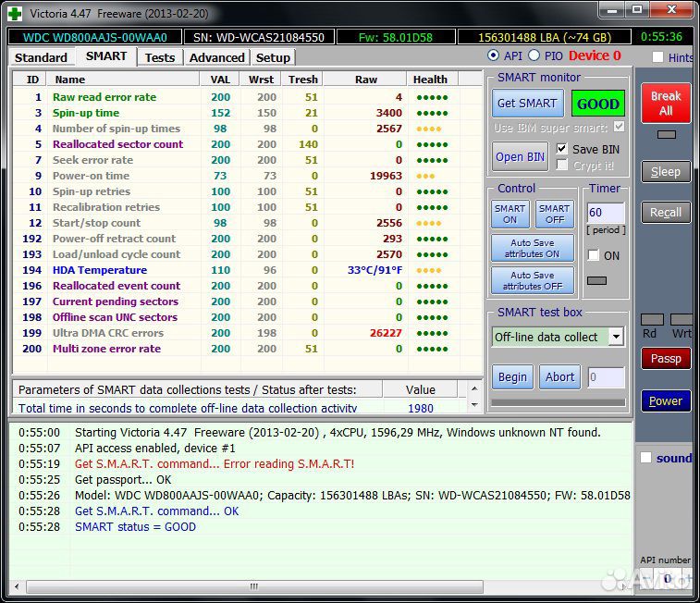
Task: Click the log scrollbar left arrow
Action: [x=17, y=586]
